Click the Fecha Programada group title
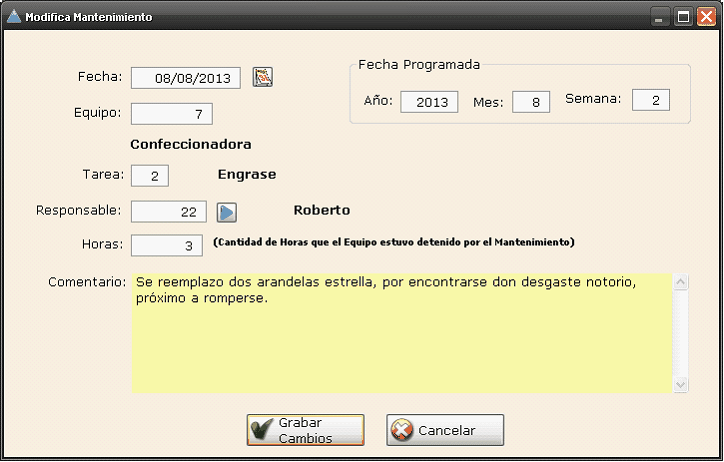The width and height of the screenshot is (724, 462). (419, 65)
